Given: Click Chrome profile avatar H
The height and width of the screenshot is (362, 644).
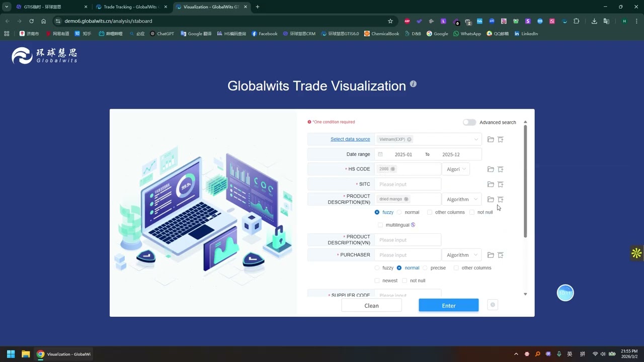Looking at the screenshot, I should [x=624, y=21].
